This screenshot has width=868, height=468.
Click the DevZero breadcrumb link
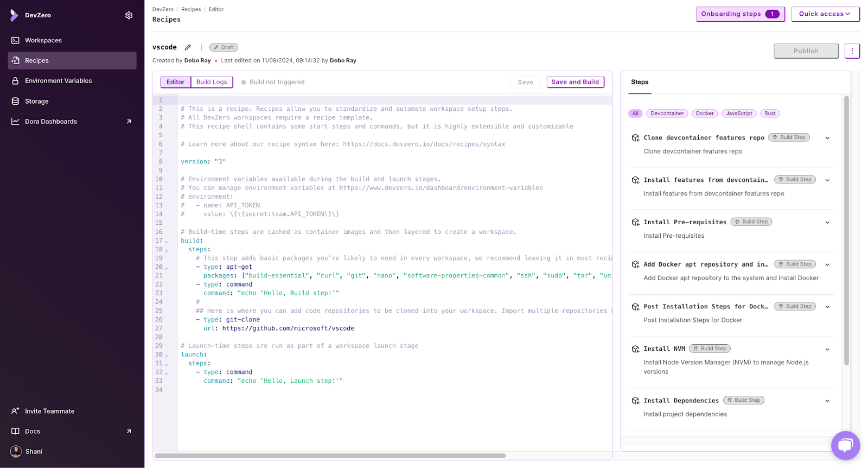[x=163, y=9]
